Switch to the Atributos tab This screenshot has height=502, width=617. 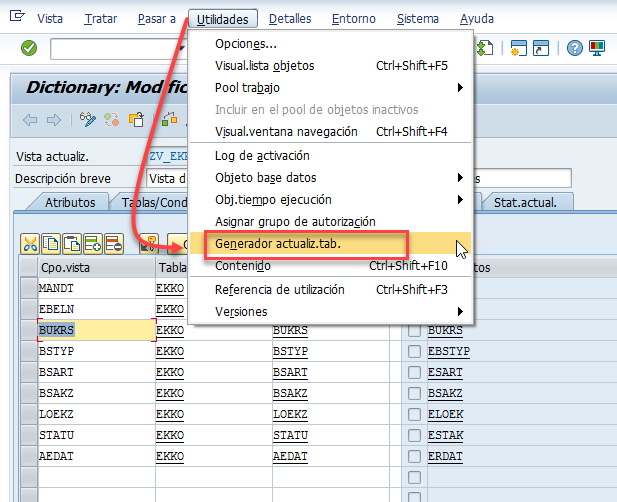(x=70, y=202)
